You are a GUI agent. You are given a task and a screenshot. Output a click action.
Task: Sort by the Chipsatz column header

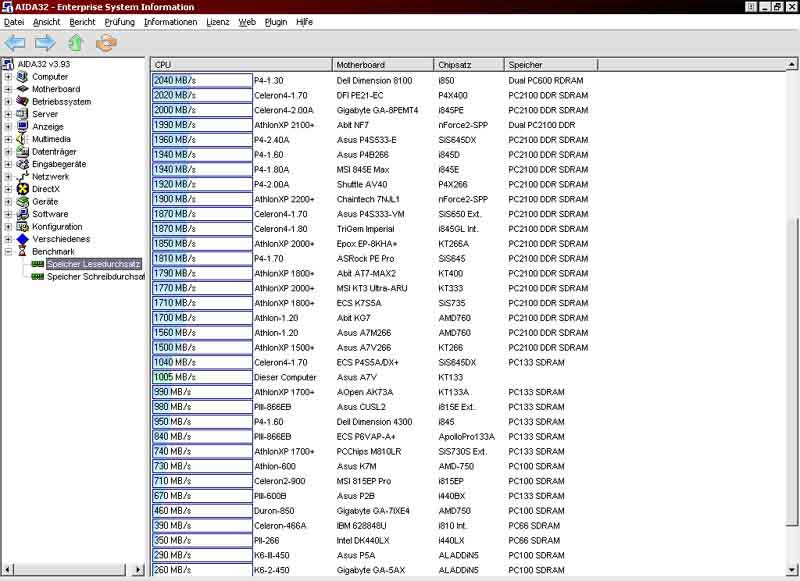click(x=469, y=65)
